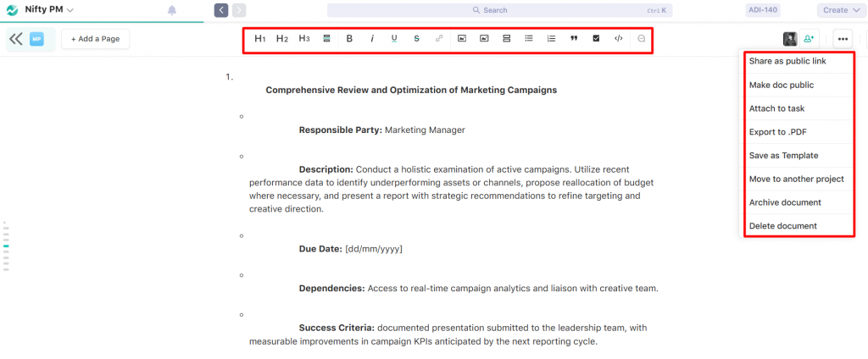Click the MP project badge
This screenshot has height=359, width=868.
[36, 39]
